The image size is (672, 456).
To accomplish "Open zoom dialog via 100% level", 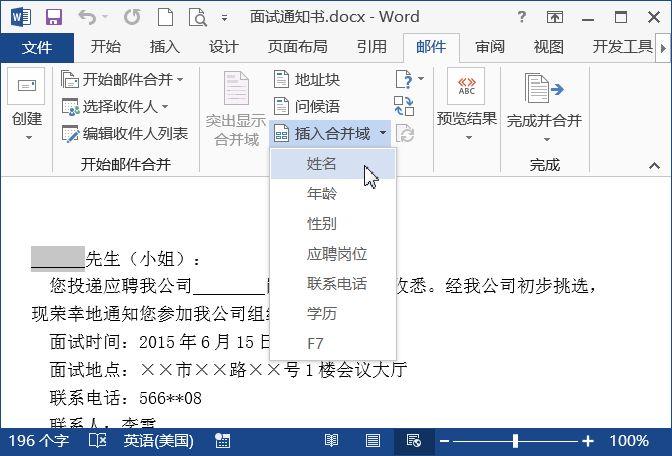I will [629, 441].
